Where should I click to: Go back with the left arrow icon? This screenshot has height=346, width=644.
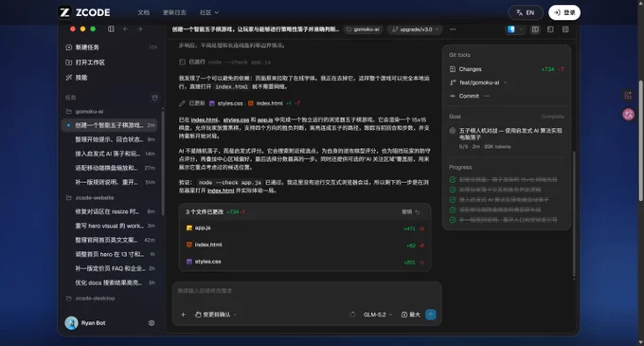126,28
